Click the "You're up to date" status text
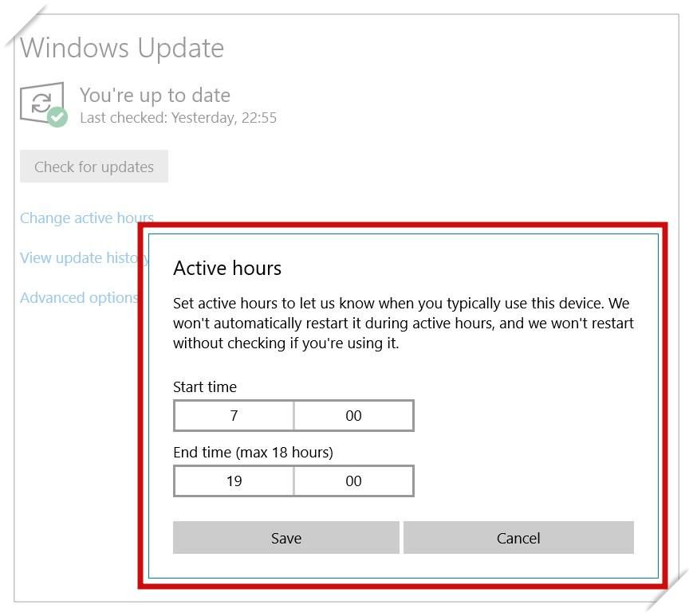The width and height of the screenshot is (693, 616). (x=155, y=96)
